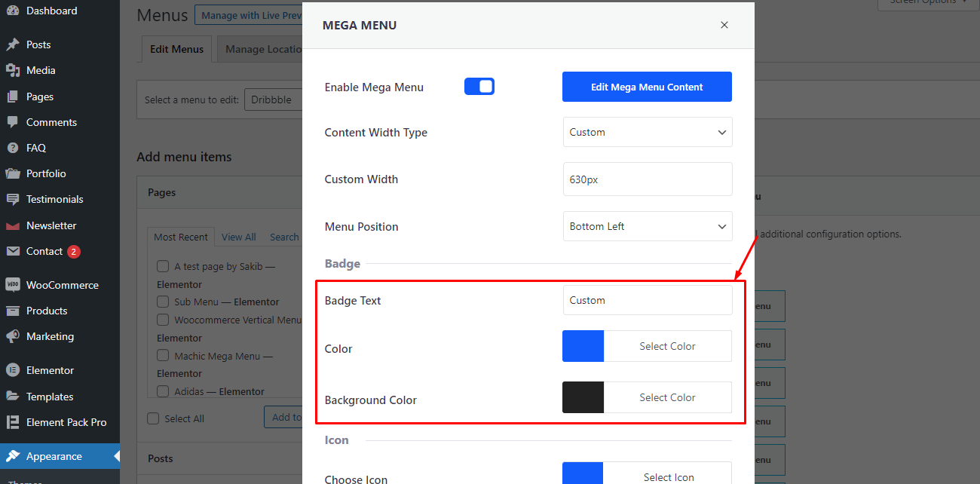Check the Adidas menu item checkbox
The height and width of the screenshot is (484, 980).
point(163,391)
